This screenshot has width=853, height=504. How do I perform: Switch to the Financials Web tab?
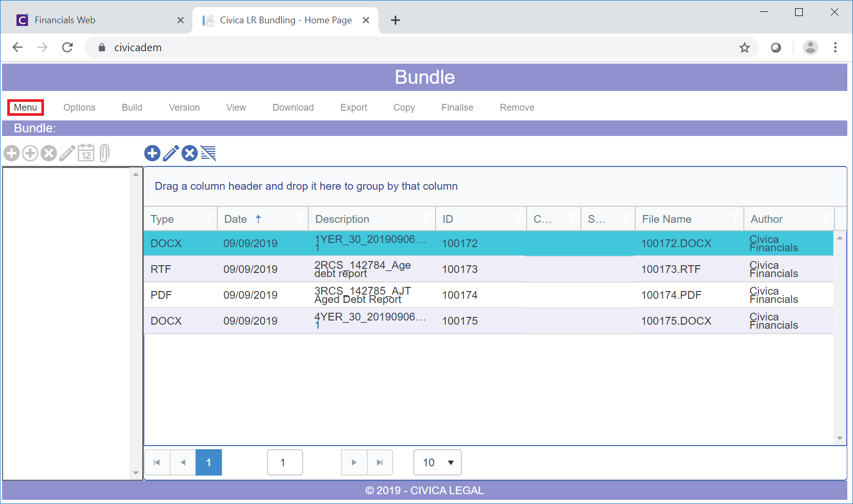(97, 20)
